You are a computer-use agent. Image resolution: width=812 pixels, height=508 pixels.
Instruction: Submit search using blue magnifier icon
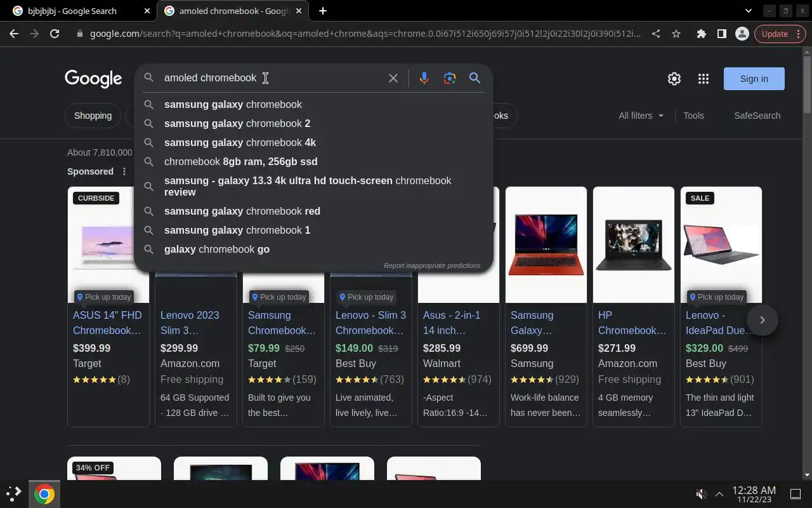click(475, 78)
